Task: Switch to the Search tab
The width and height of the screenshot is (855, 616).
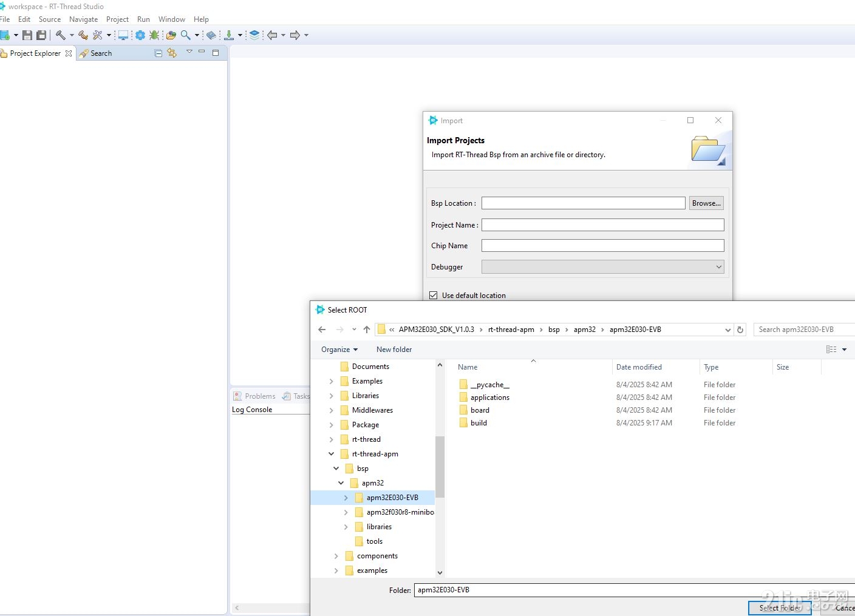Action: point(96,53)
